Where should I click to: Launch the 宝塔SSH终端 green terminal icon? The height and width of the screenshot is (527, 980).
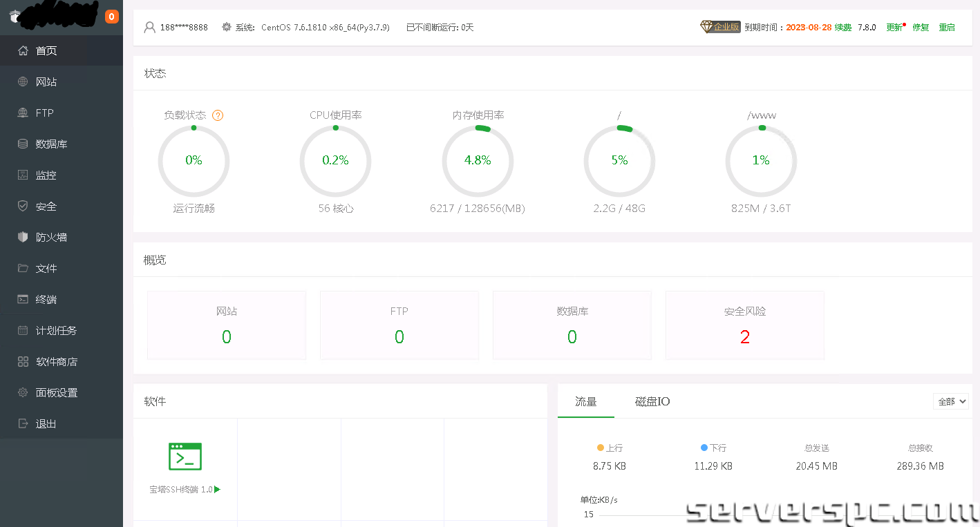[x=185, y=457]
